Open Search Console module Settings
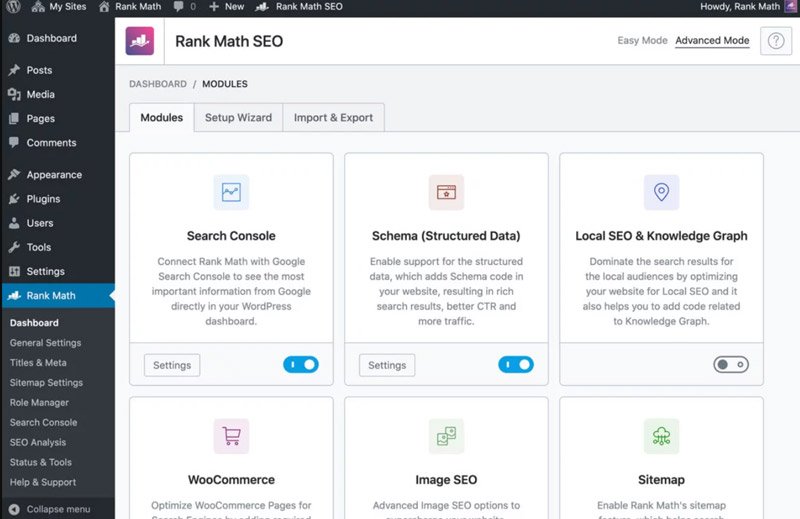The image size is (800, 519). point(172,365)
